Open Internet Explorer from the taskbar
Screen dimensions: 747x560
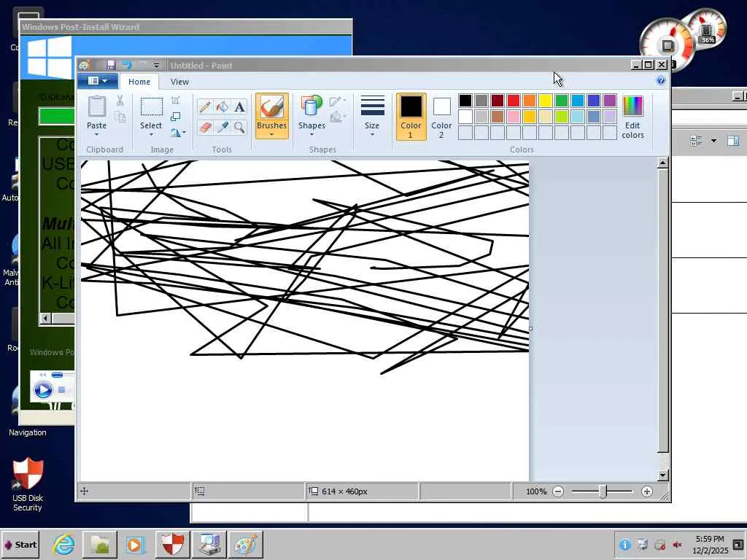64,544
